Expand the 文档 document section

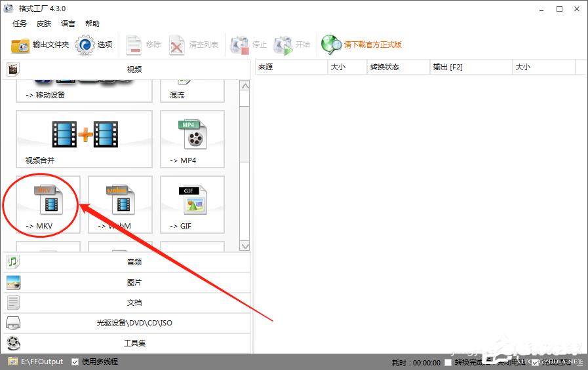click(127, 303)
